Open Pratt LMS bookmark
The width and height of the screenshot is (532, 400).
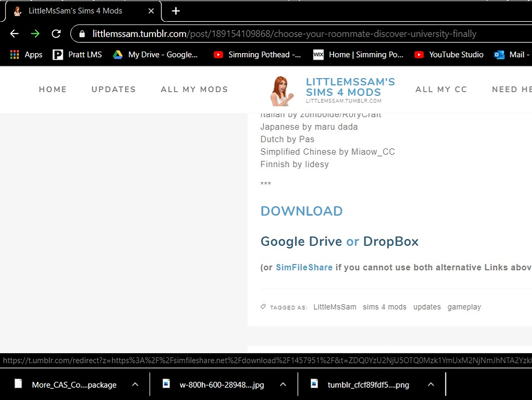(x=77, y=55)
